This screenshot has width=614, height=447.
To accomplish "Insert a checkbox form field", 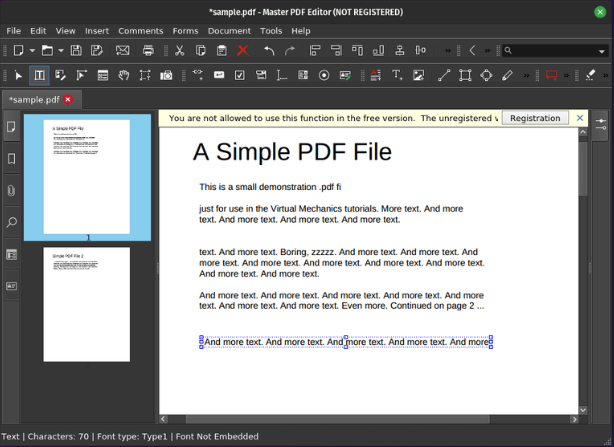I will coord(240,75).
